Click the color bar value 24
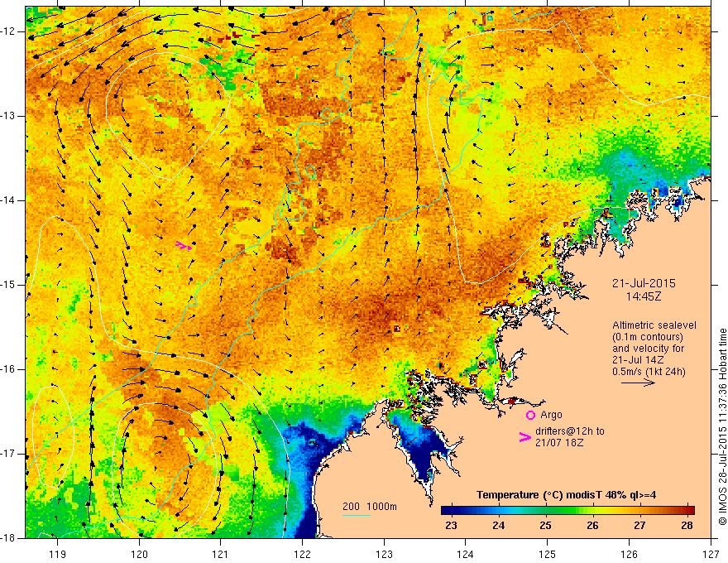 coord(498,526)
